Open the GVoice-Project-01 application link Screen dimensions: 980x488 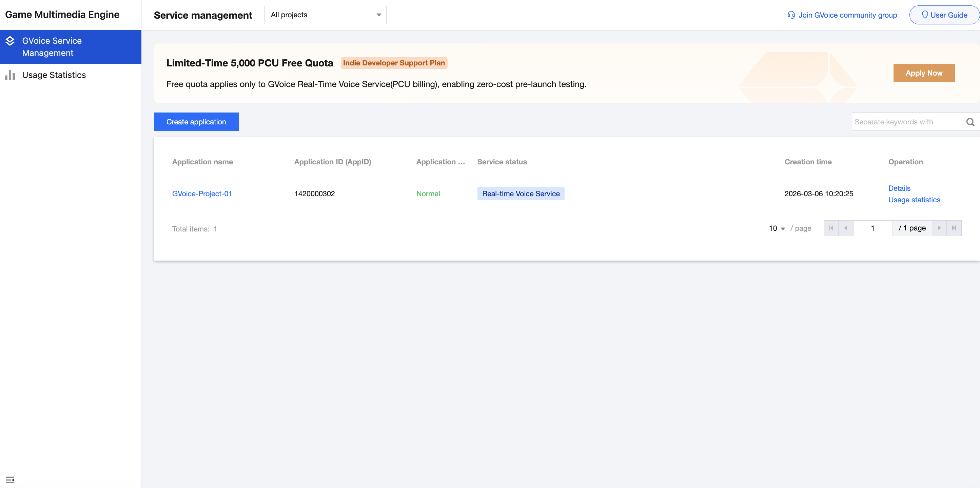202,194
